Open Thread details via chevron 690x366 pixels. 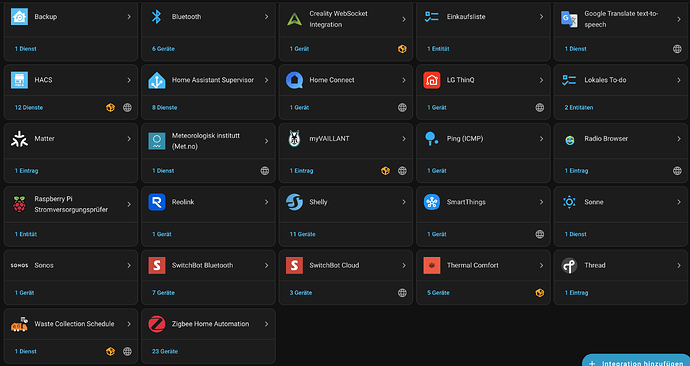[x=679, y=265]
